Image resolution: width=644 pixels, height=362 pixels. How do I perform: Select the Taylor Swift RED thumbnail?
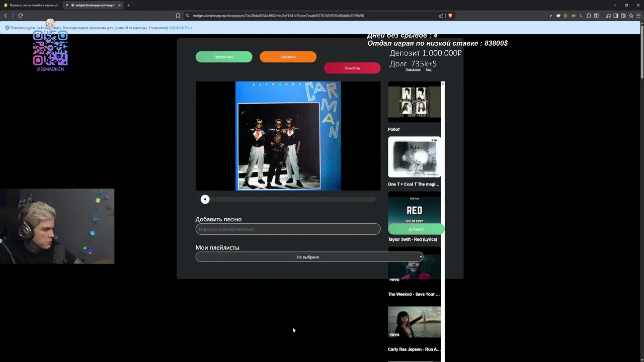pos(414,208)
